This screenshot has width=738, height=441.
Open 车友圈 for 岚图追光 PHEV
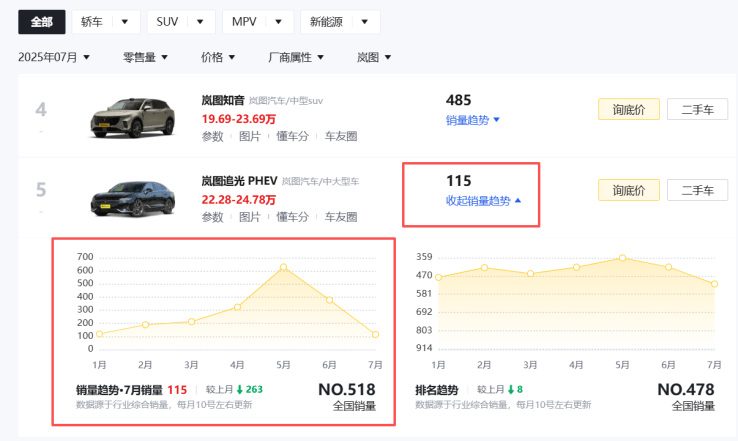pyautogui.click(x=341, y=217)
